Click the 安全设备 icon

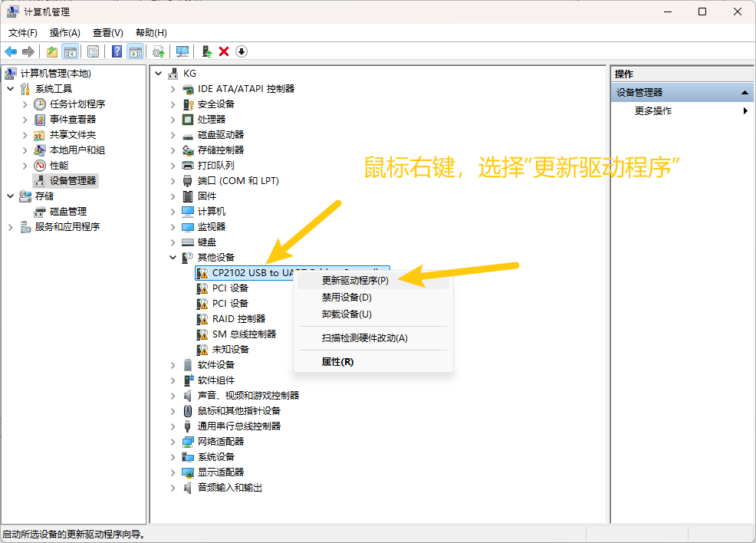pos(188,104)
